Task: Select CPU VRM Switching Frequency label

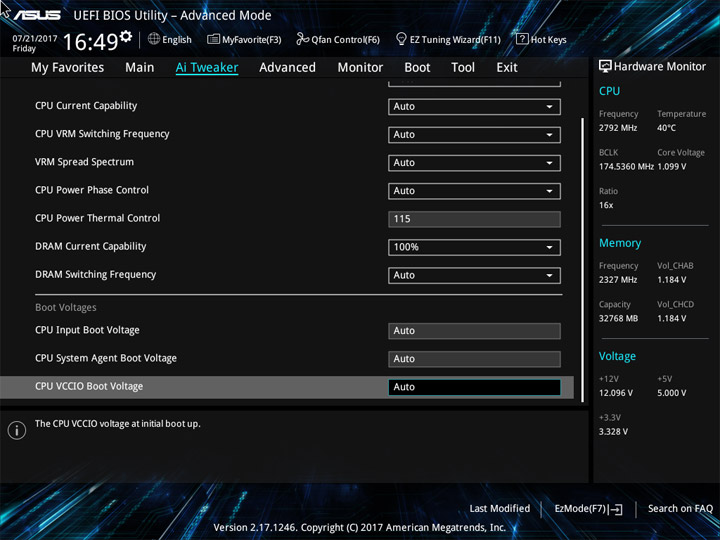Action: [x=102, y=134]
